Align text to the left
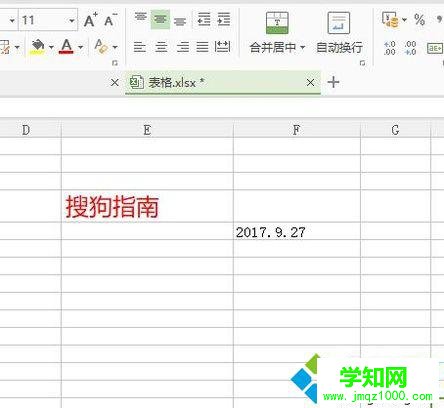The width and height of the screenshot is (444, 408). click(140, 47)
